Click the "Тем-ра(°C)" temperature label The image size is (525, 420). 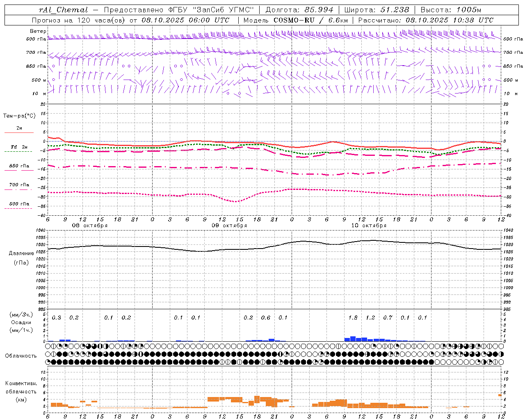tap(19, 116)
